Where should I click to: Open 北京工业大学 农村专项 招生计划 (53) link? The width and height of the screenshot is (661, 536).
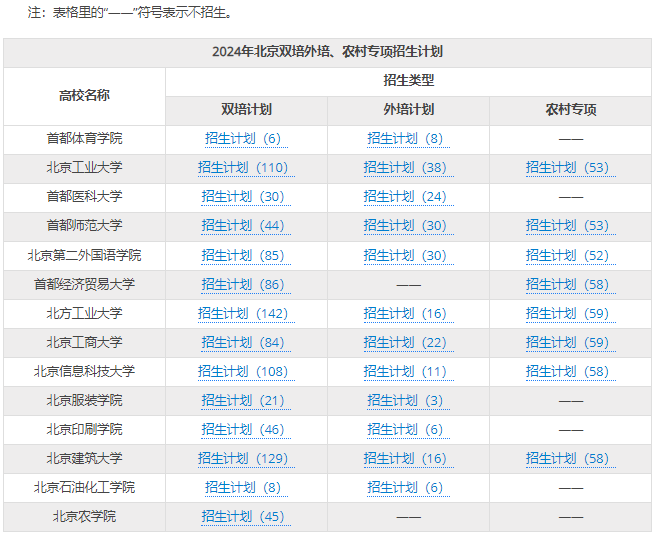tap(571, 168)
